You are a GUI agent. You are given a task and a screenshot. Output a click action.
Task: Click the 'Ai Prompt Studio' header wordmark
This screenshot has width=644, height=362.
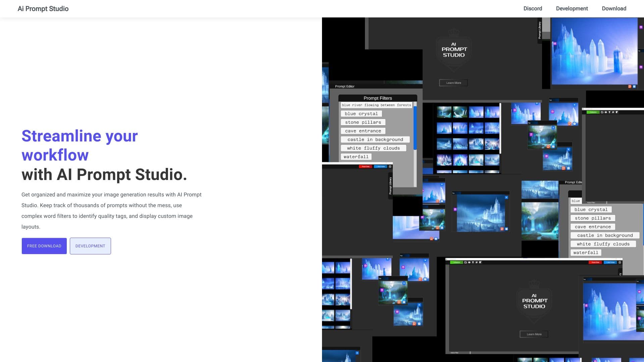[43, 8]
